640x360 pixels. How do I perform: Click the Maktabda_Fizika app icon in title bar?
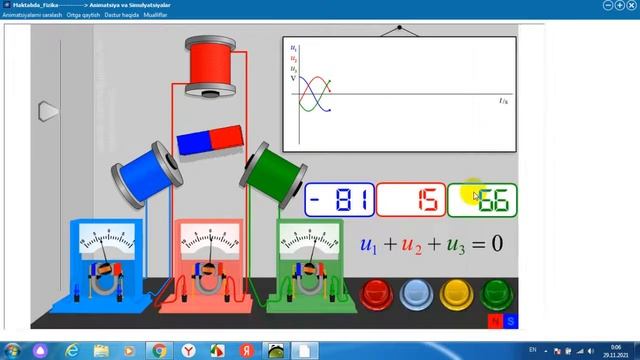7,5
